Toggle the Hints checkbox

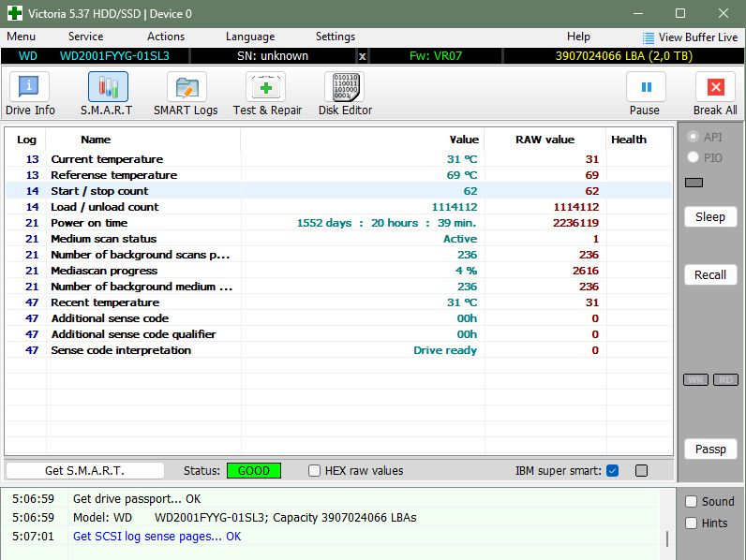click(x=691, y=523)
